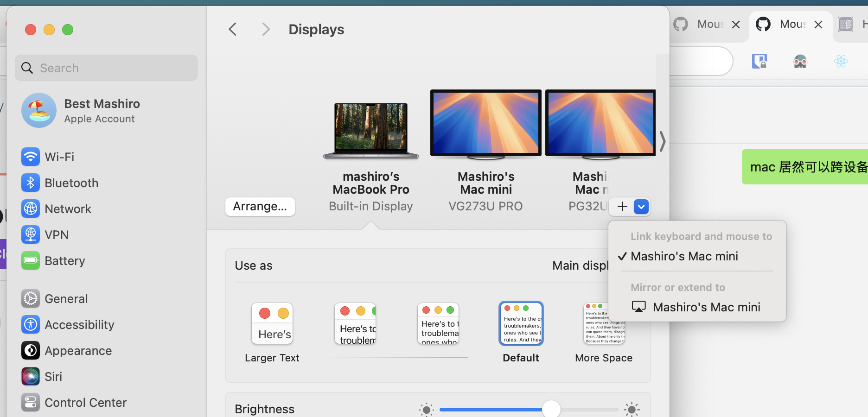Select the second resolution thumbnail option
The height and width of the screenshot is (417, 868).
[355, 324]
